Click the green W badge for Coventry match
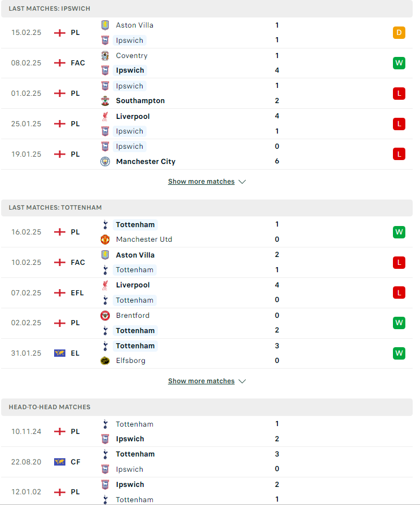Viewport: 420px width, 505px height. pos(399,63)
